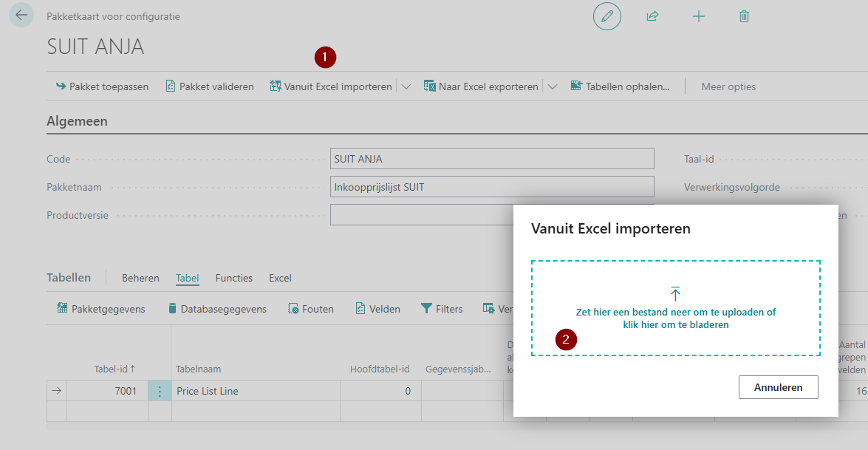Image resolution: width=868 pixels, height=450 pixels.
Task: Open Databasegegevens for the table
Action: [x=216, y=309]
